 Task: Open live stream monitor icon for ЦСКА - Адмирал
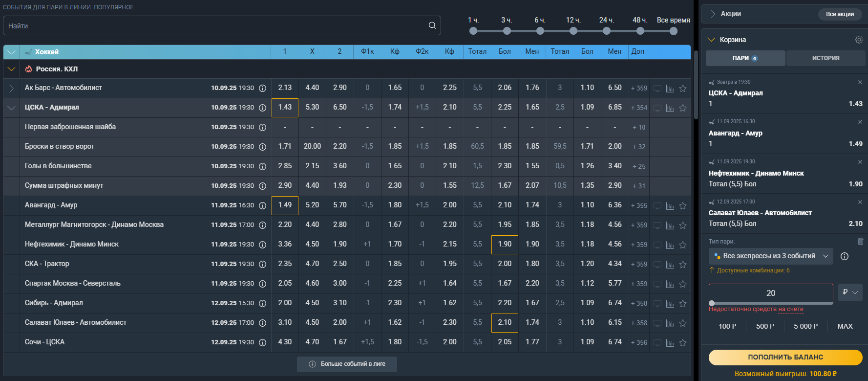click(657, 108)
